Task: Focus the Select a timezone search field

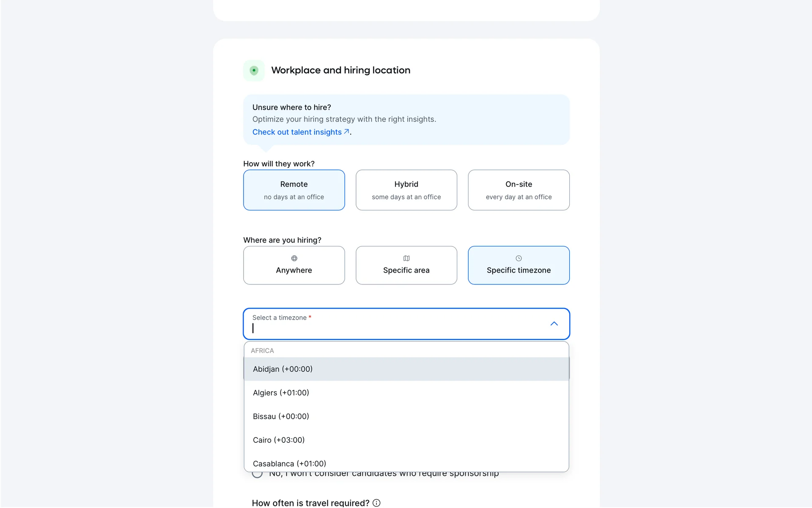Action: (x=398, y=328)
